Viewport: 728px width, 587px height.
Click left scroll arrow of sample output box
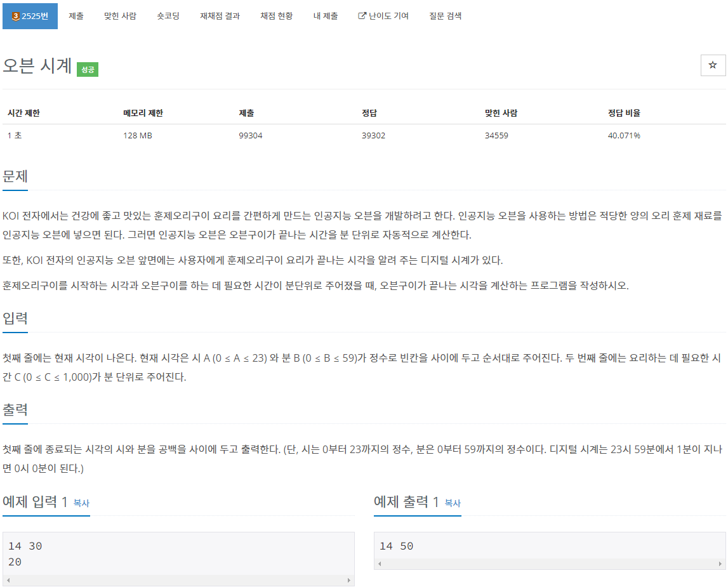coord(380,564)
